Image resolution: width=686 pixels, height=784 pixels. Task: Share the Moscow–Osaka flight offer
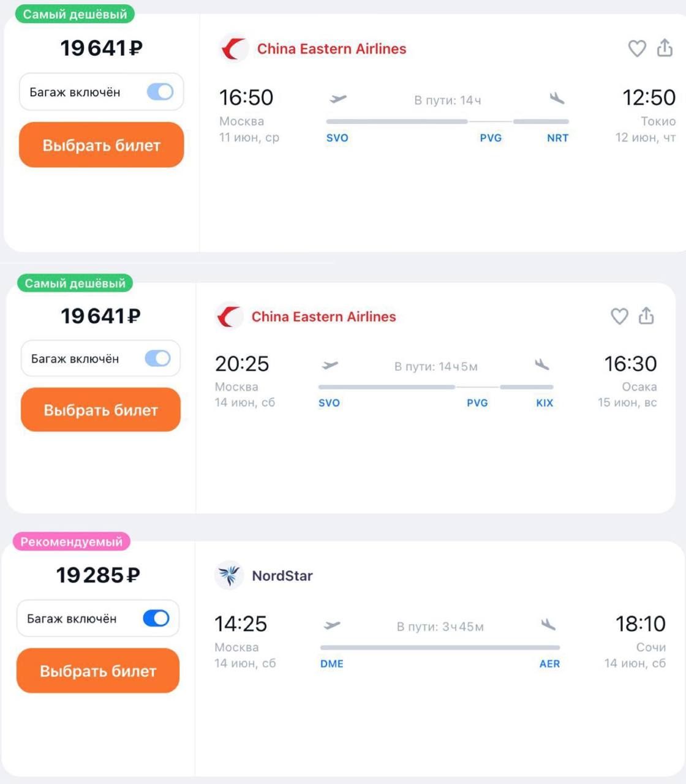pos(646,315)
